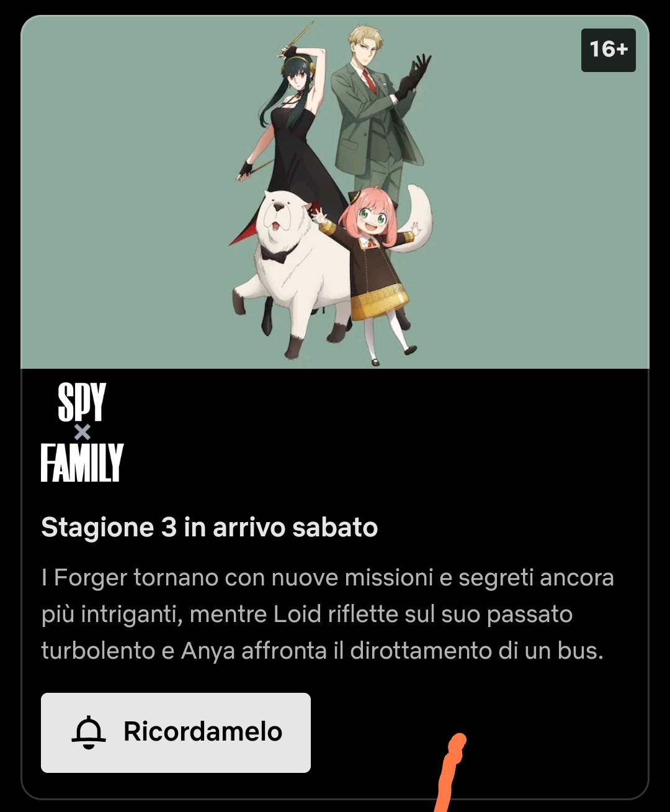Select the word SPY in the logo

(82, 402)
